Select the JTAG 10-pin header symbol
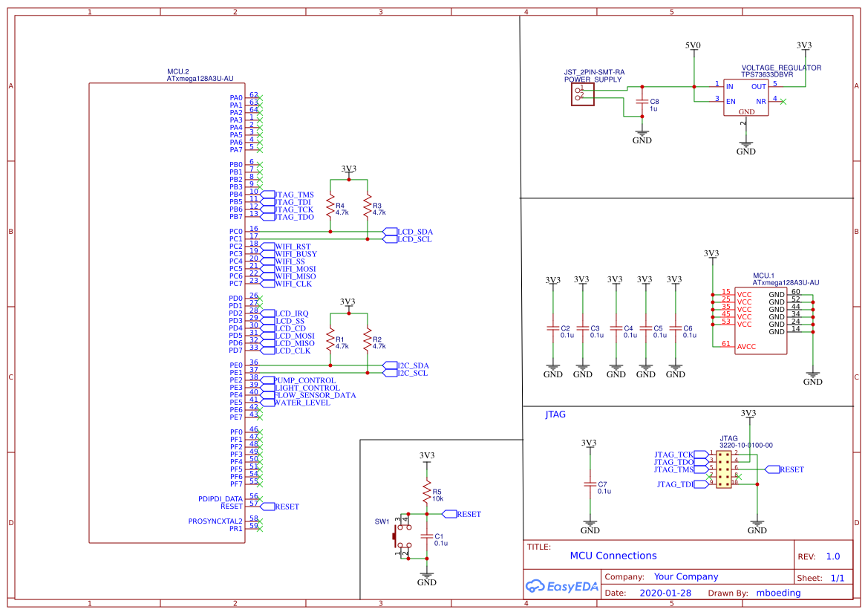Screen dimensions: 868x615 723,469
